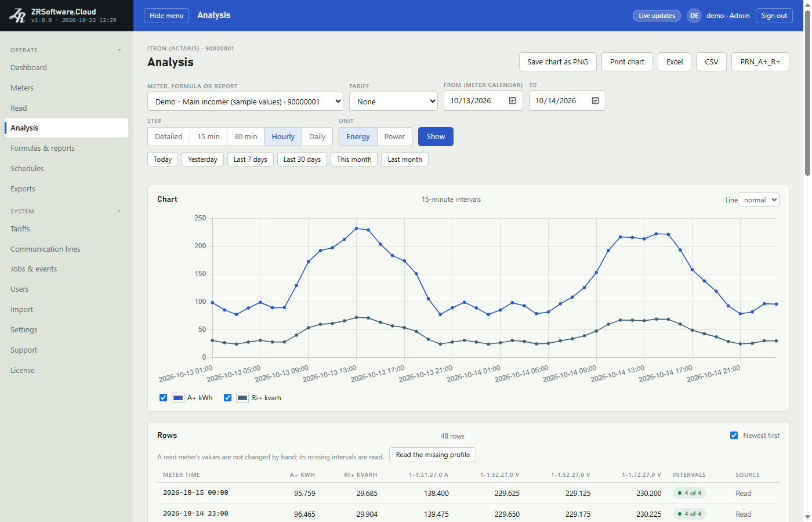Set step to 15 min

click(x=208, y=137)
